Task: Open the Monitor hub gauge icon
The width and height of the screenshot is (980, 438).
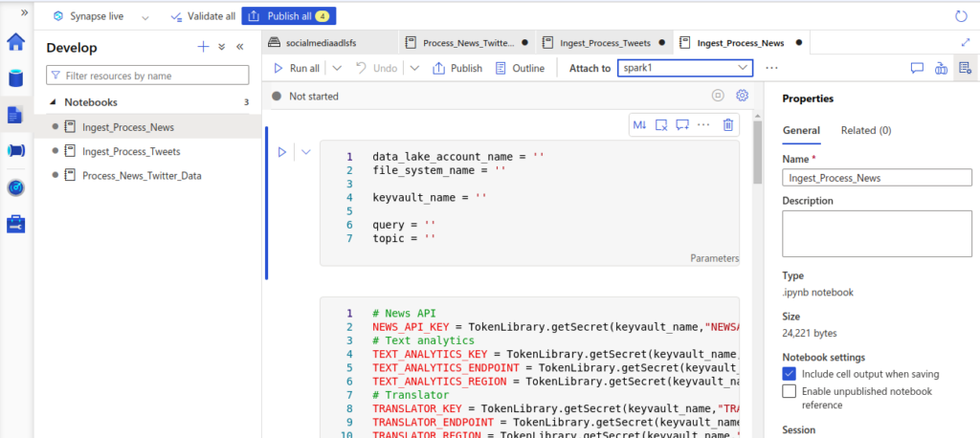Action: 15,187
